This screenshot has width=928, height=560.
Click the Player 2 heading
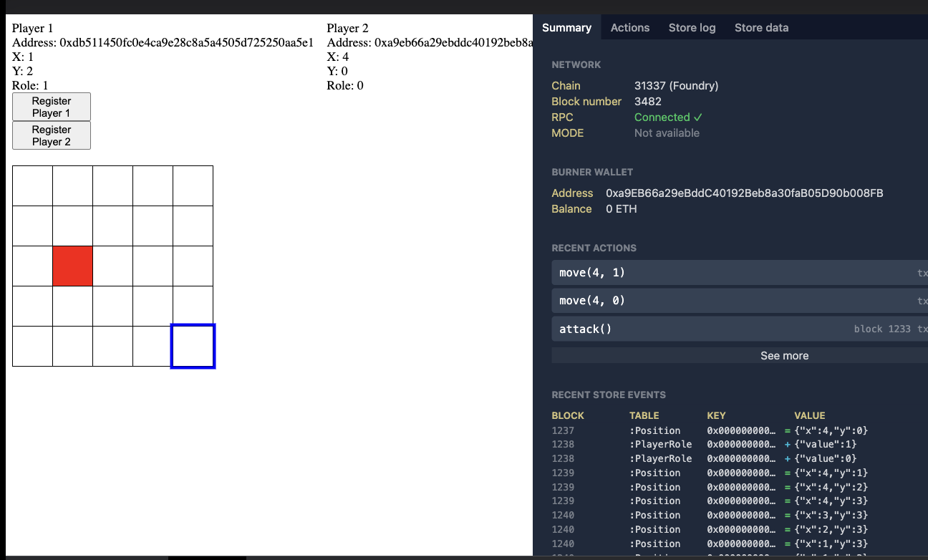pyautogui.click(x=347, y=28)
